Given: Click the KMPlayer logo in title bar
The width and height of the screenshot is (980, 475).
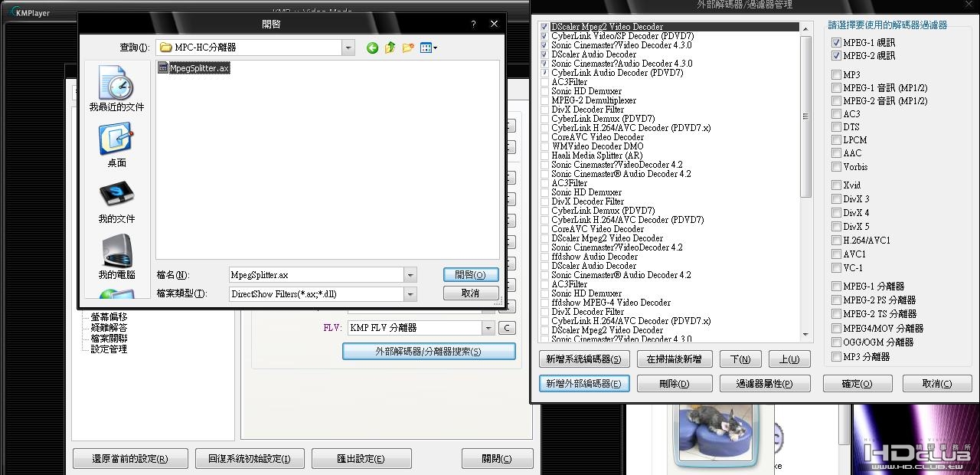Looking at the screenshot, I should click(x=29, y=13).
